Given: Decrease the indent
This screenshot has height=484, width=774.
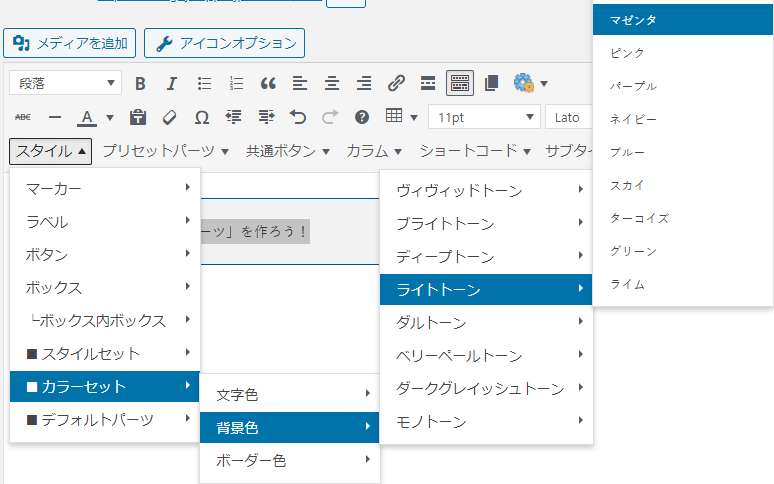Looking at the screenshot, I should [x=233, y=117].
